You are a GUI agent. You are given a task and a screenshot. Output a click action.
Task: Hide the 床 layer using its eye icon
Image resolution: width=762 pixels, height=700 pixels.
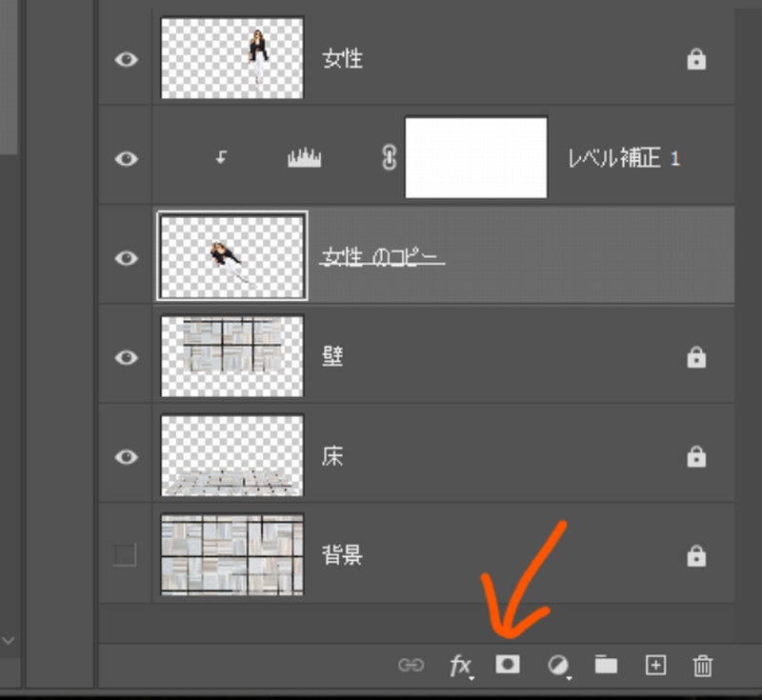click(x=126, y=457)
